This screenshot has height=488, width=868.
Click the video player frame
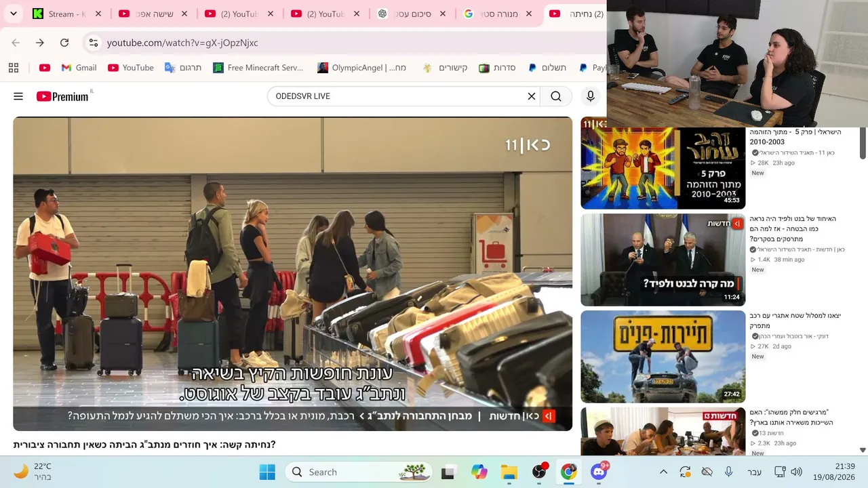click(293, 274)
